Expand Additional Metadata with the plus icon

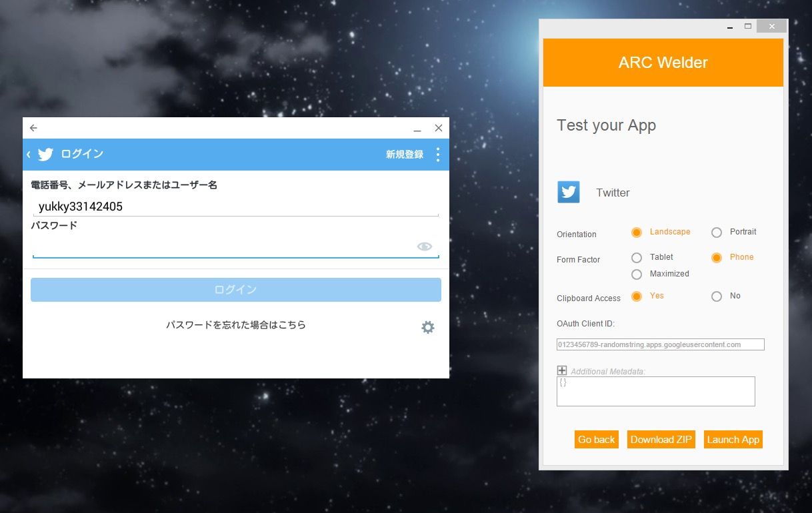(562, 370)
